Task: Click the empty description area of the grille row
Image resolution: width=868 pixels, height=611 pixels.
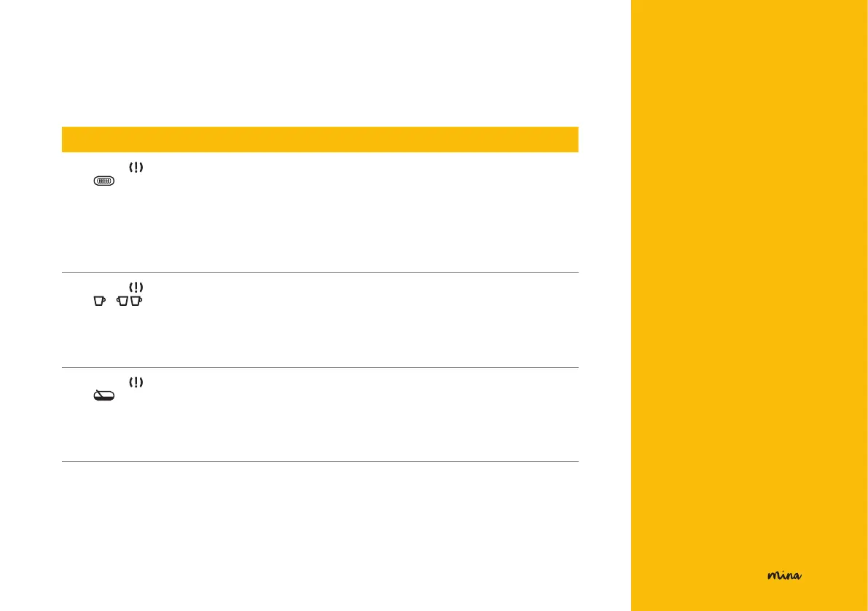Action: pyautogui.click(x=364, y=211)
